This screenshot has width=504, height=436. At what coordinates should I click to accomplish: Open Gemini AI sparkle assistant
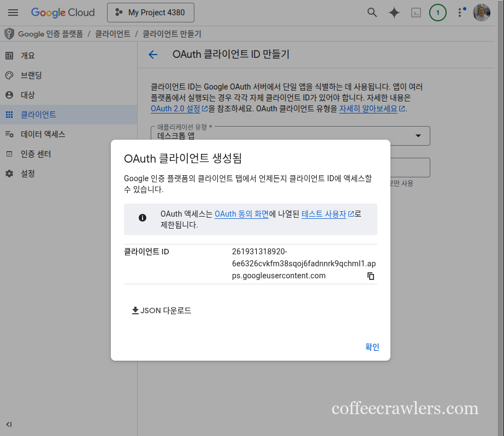(x=394, y=13)
